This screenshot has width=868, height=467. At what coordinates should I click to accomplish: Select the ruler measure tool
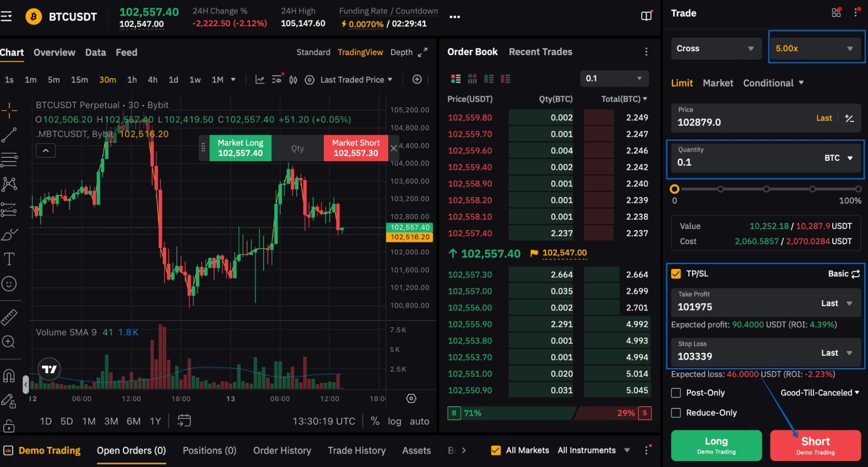[9, 318]
